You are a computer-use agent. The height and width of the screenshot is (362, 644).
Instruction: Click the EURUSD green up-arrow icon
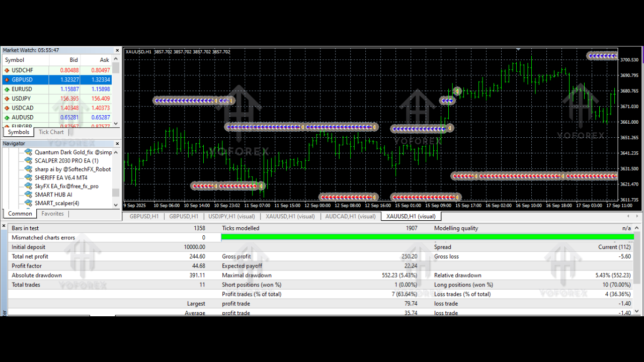click(7, 89)
